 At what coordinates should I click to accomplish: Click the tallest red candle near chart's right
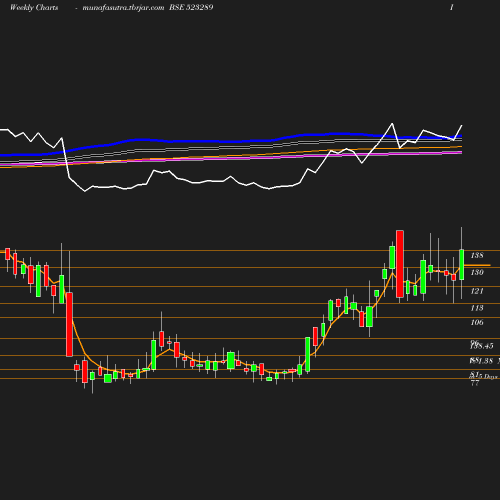click(x=400, y=264)
